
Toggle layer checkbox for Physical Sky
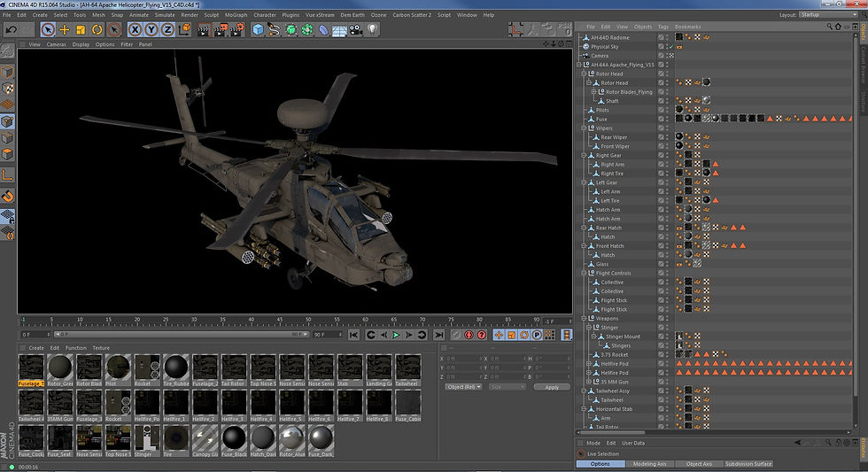click(x=661, y=46)
